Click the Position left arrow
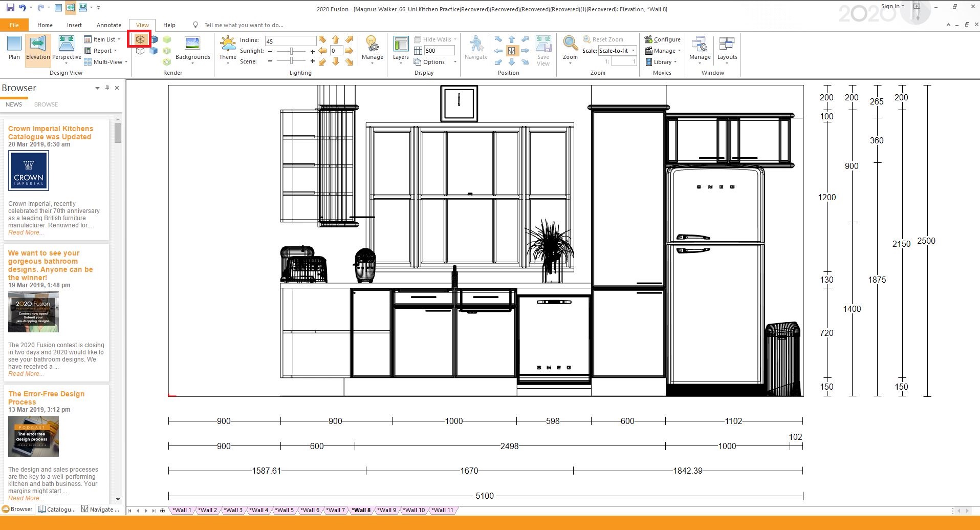Image resolution: width=980 pixels, height=530 pixels. [x=498, y=51]
